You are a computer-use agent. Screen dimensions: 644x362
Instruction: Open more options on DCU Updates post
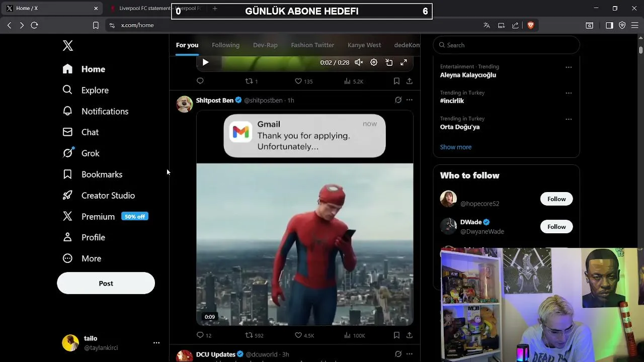410,354
